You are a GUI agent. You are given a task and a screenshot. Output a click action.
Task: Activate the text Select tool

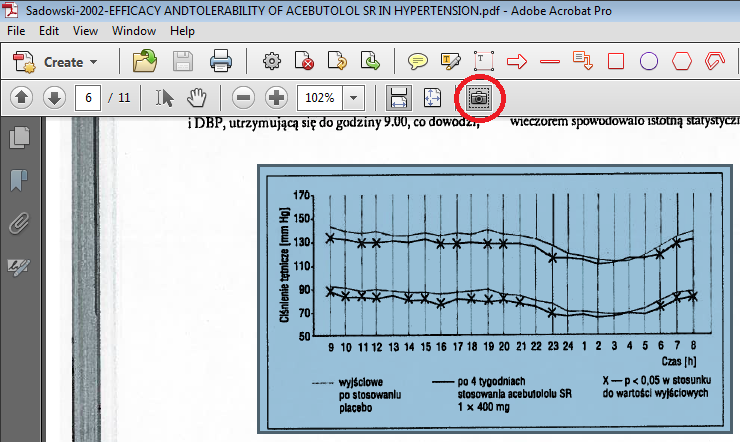pos(165,98)
